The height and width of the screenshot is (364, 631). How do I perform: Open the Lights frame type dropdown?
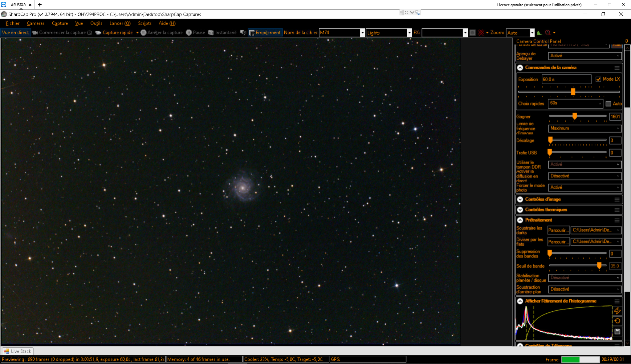[x=409, y=33]
